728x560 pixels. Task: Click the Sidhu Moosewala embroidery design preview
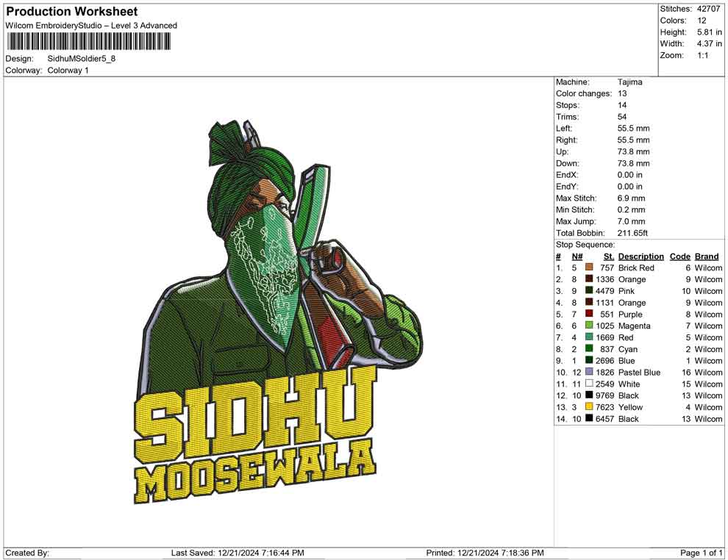click(x=279, y=312)
